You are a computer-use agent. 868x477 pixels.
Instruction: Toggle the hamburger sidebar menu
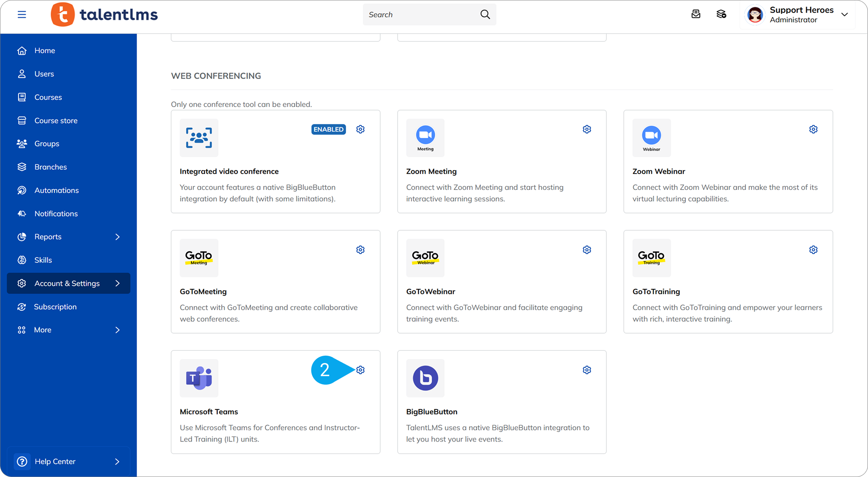point(22,14)
